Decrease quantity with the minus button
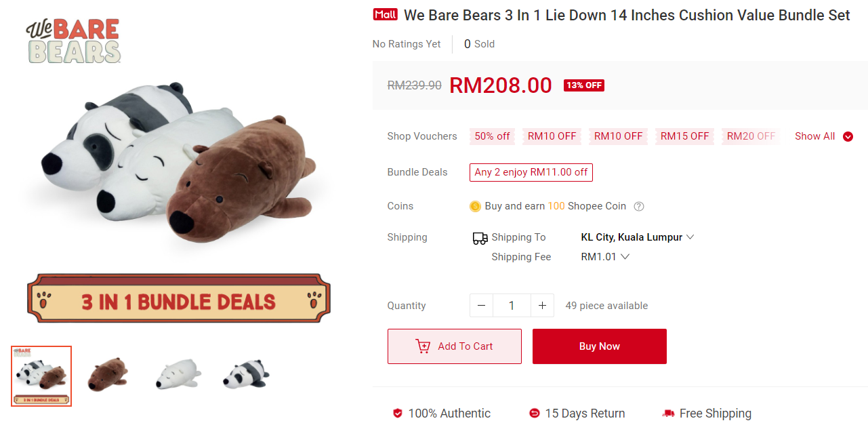Viewport: 868px width, 425px height. 481,306
